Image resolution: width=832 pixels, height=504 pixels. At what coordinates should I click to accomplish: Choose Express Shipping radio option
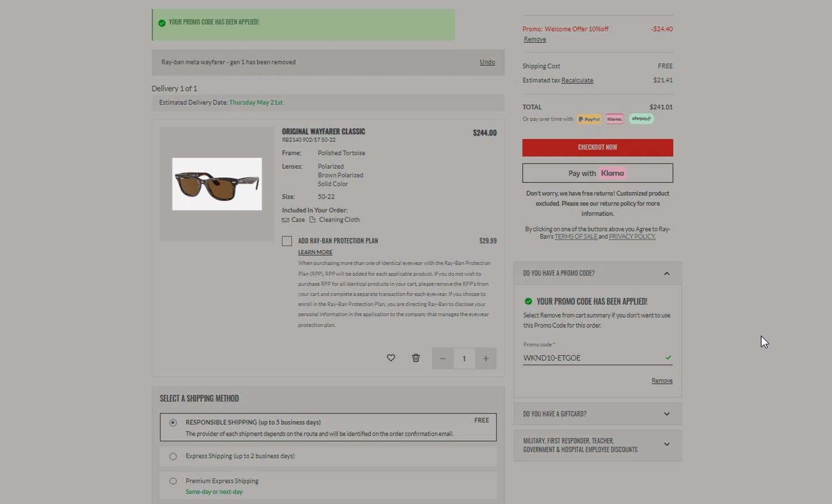coord(173,456)
